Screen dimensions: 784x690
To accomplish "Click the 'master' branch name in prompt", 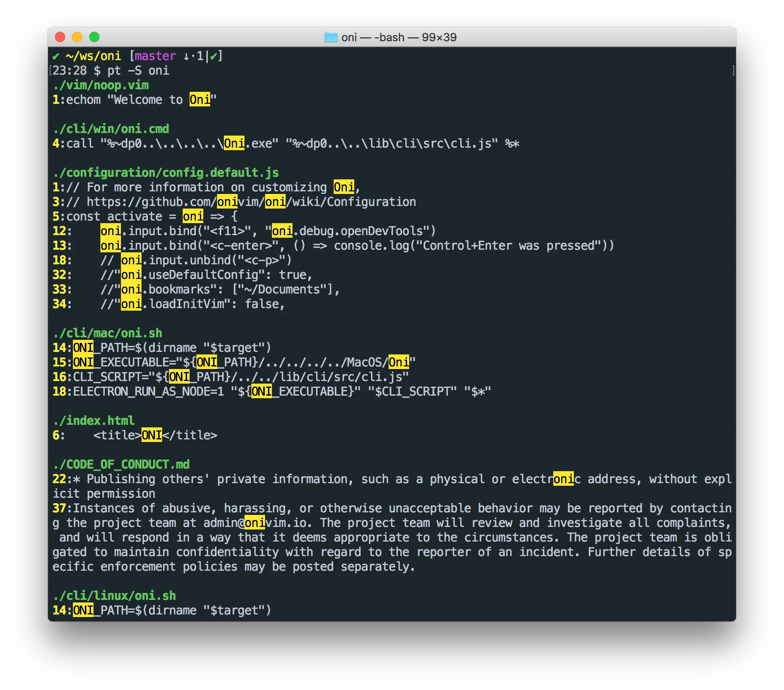I will click(155, 56).
